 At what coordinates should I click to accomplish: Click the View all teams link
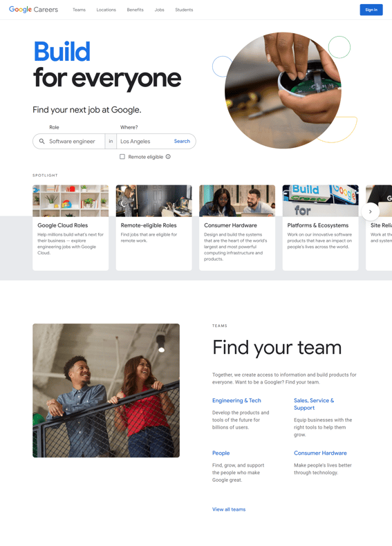point(229,509)
